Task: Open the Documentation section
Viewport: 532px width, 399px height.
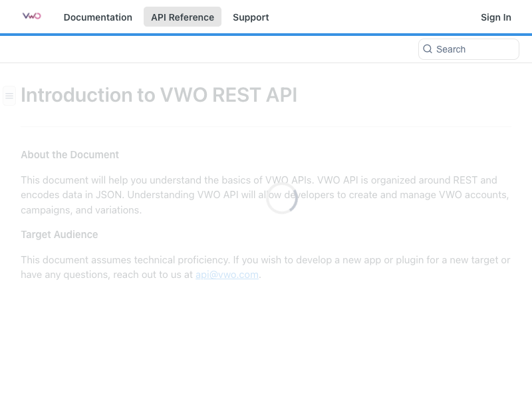Action: pyautogui.click(x=98, y=17)
